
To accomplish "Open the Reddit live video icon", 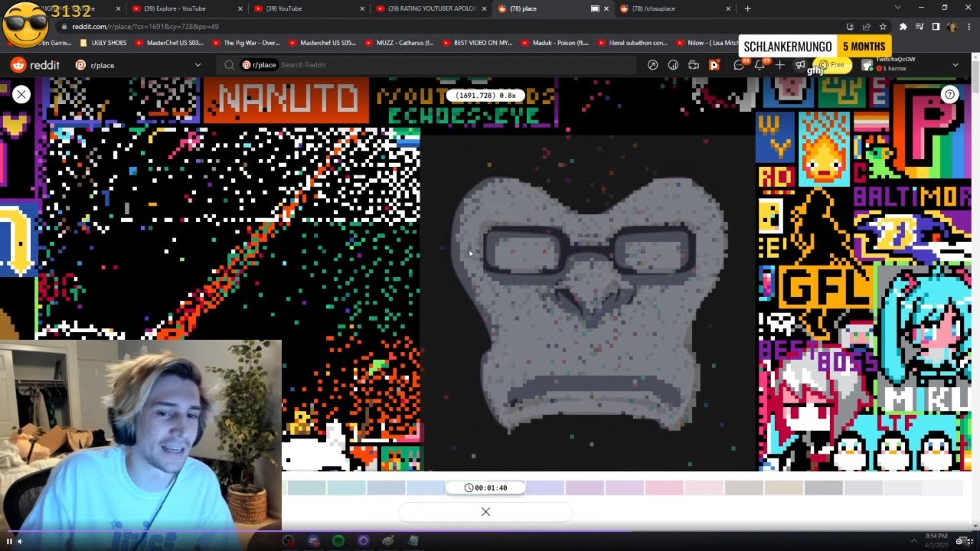I will [694, 65].
